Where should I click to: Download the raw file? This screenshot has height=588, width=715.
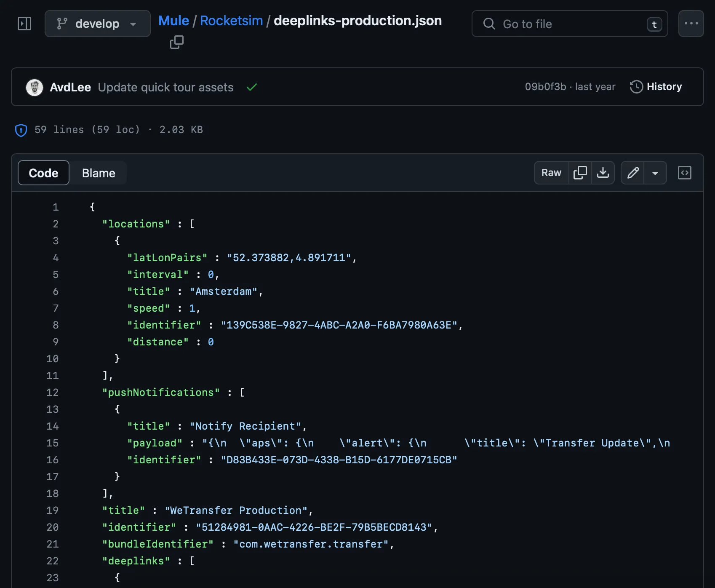(x=603, y=173)
